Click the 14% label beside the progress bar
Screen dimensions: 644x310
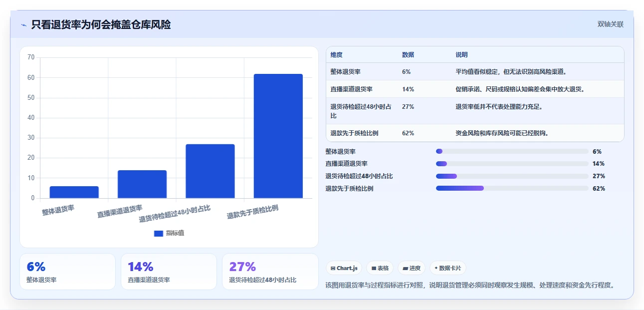point(599,164)
